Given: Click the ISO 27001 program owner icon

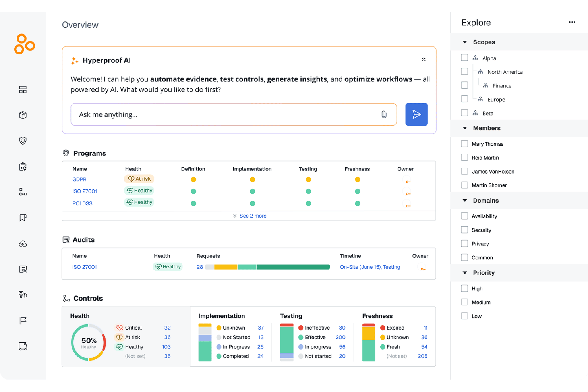Looking at the screenshot, I should (408, 194).
